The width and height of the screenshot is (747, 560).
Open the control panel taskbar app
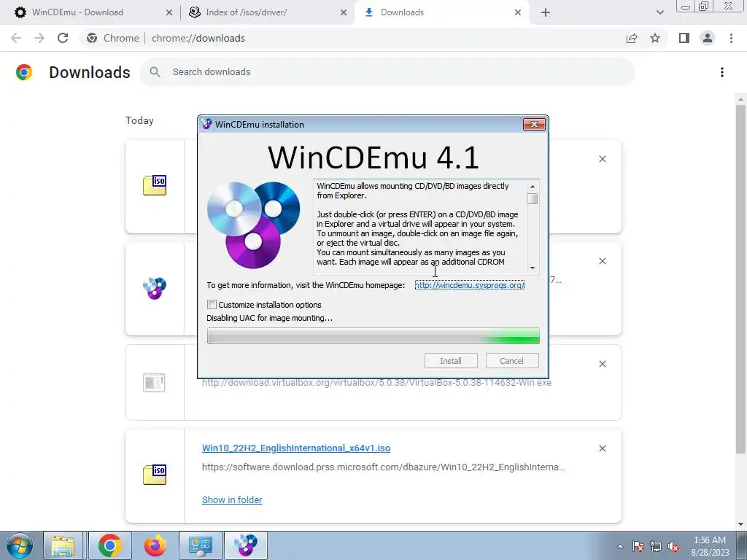(200, 545)
